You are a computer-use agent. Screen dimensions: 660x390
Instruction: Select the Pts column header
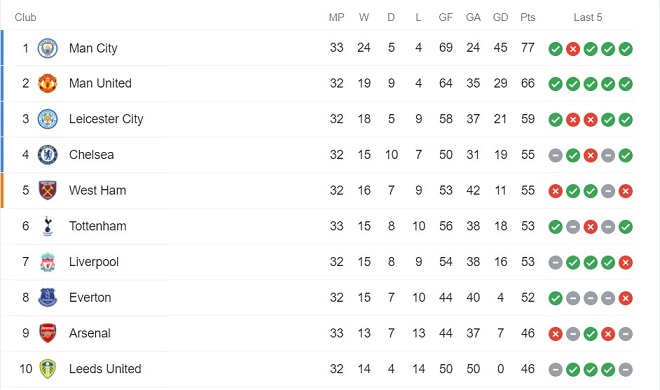(527, 17)
